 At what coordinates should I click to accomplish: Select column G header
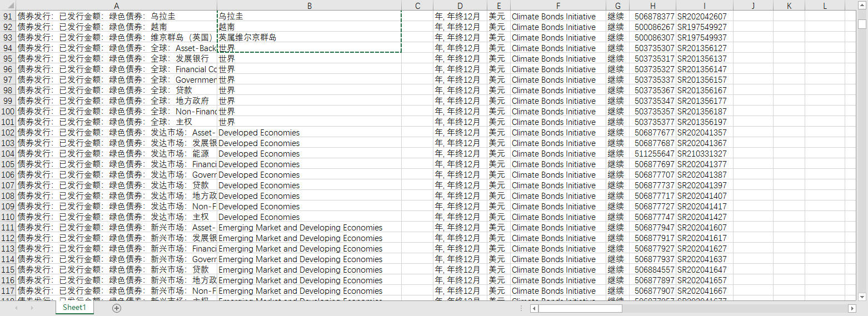617,6
